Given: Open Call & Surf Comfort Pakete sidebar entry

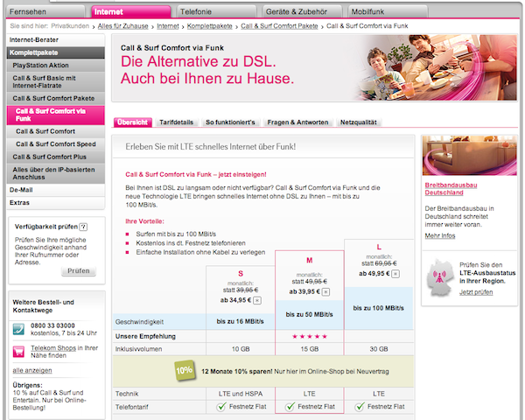Looking at the screenshot, I should click(56, 98).
